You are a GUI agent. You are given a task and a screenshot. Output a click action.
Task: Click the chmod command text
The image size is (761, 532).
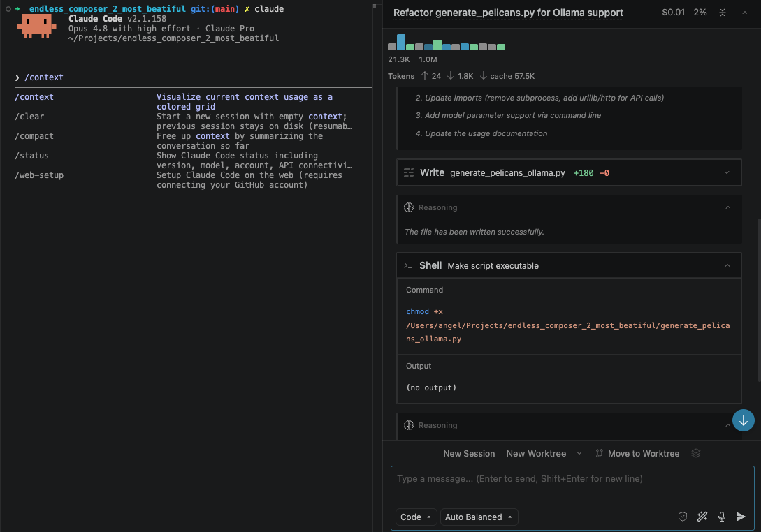[x=417, y=312]
